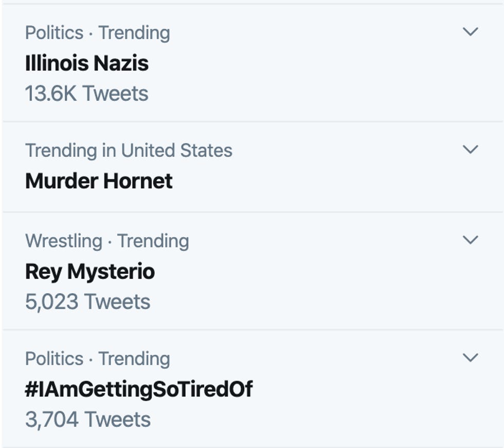504x448 pixels.
Task: Click the Politics label above Illinois Nazis
Action: [54, 33]
